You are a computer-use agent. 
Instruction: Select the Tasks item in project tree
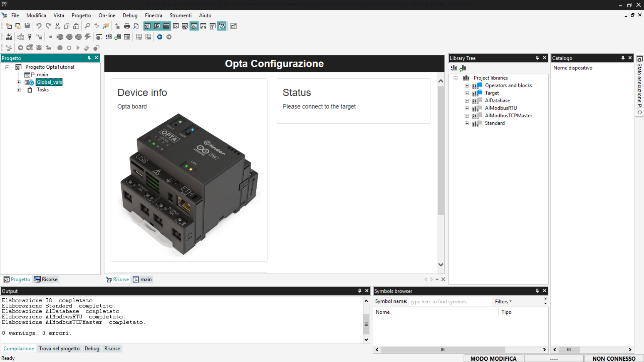[43, 90]
